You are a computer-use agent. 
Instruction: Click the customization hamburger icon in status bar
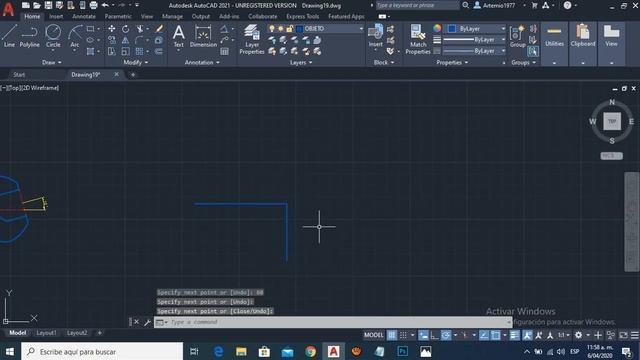point(634,335)
